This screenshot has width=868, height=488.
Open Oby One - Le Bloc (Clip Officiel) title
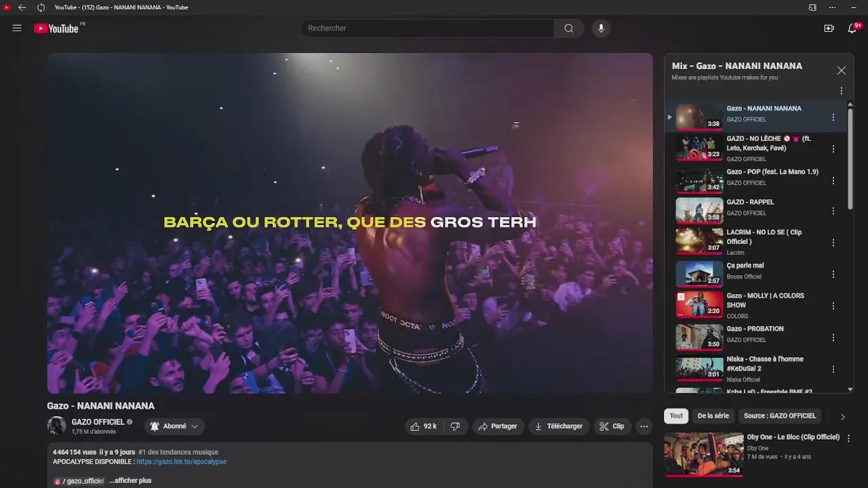tap(793, 437)
